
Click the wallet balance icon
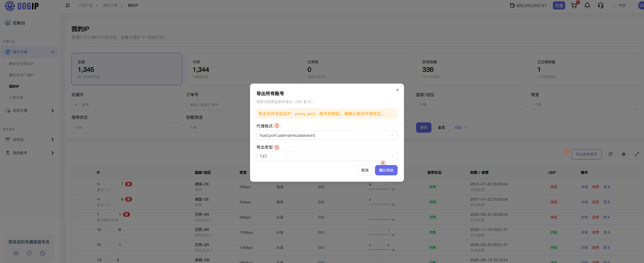(x=512, y=5)
